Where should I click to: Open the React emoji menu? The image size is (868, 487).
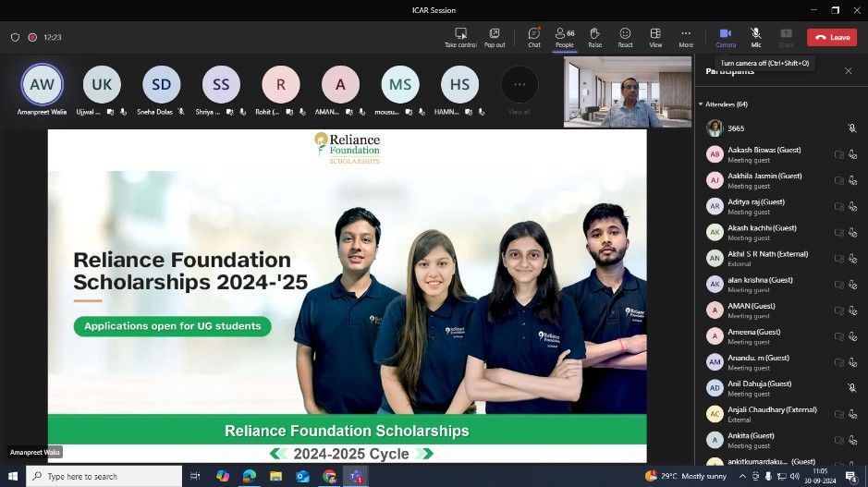(x=625, y=38)
